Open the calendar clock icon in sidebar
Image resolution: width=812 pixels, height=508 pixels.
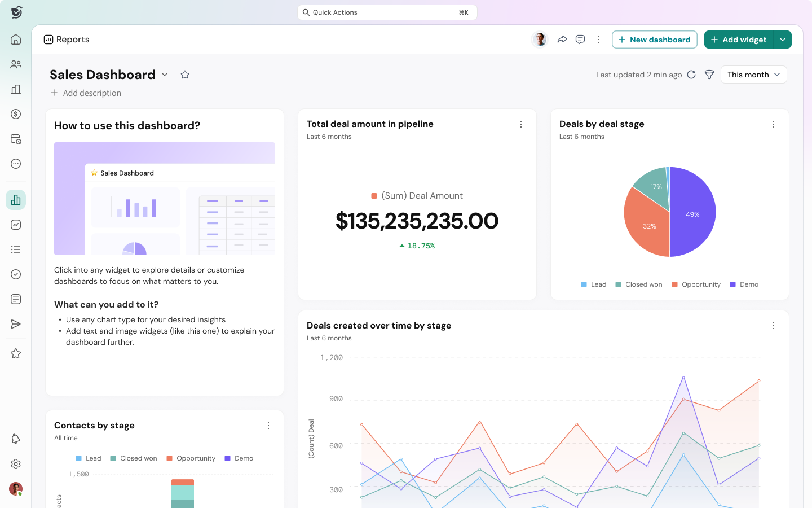click(x=16, y=139)
